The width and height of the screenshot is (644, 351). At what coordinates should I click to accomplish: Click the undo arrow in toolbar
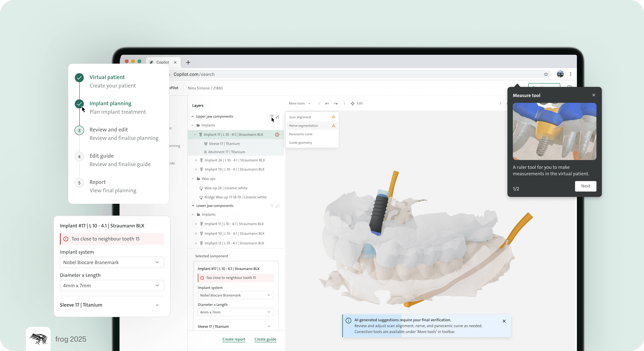[x=327, y=104]
